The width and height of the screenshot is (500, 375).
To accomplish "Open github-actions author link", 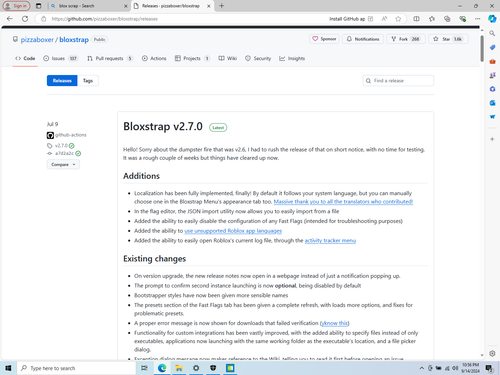I will click(71, 135).
